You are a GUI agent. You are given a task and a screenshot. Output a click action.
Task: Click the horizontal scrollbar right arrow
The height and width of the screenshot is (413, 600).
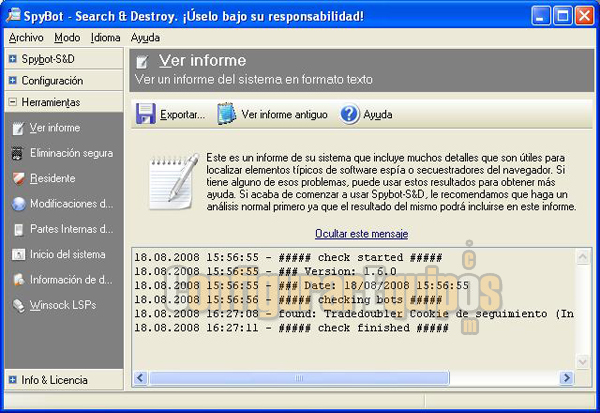pos(566,378)
